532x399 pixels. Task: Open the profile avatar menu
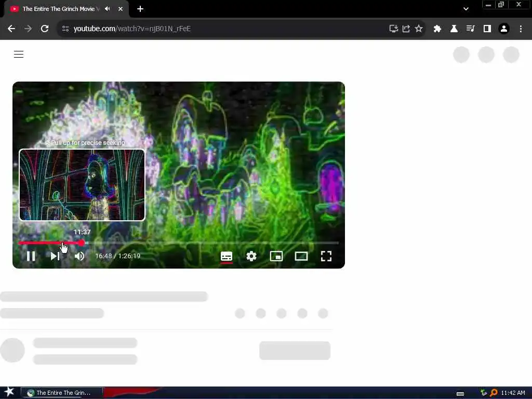pyautogui.click(x=504, y=29)
